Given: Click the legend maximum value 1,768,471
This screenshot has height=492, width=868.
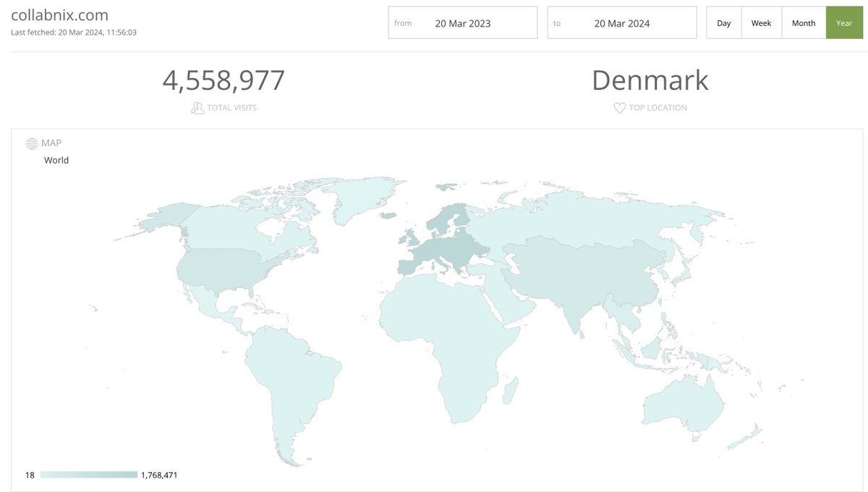Looking at the screenshot, I should click(160, 475).
